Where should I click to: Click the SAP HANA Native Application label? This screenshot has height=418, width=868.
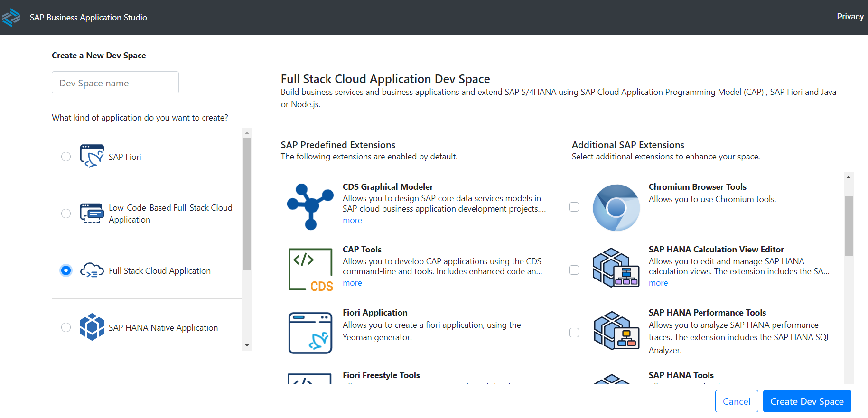[x=163, y=328]
